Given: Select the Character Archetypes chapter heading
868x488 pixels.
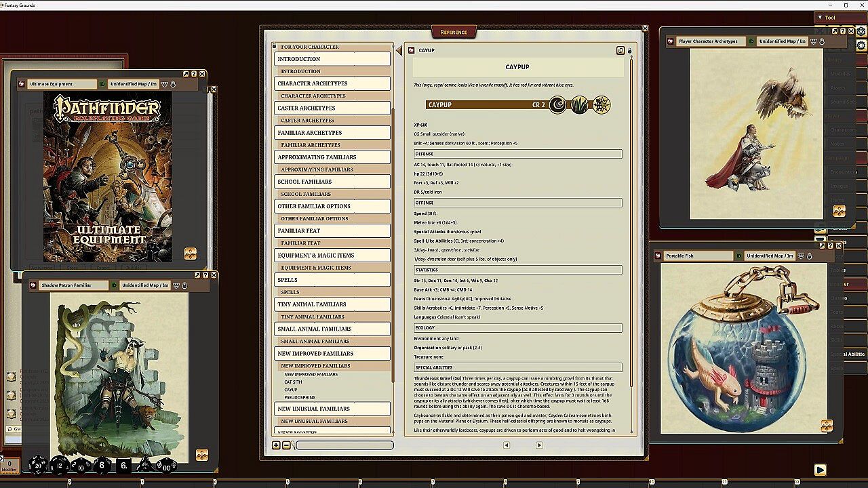Looking at the screenshot, I should (332, 83).
